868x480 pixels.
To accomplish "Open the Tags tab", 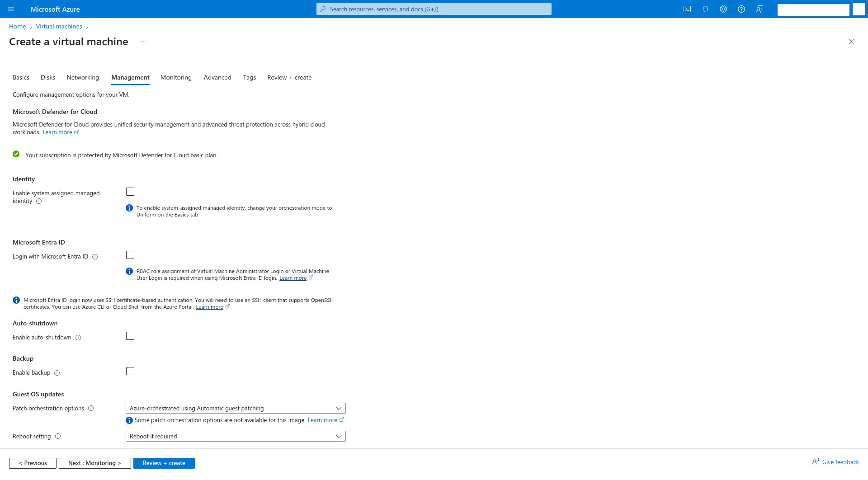I will click(x=250, y=77).
